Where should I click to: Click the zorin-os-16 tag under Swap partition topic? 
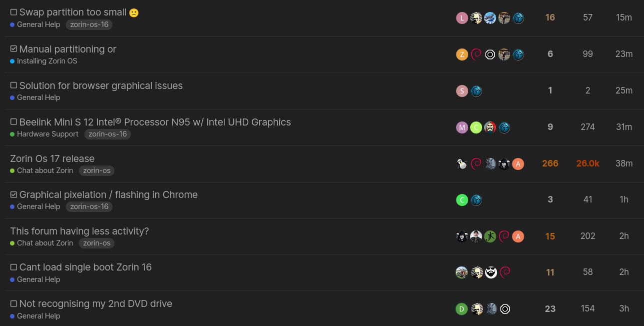(x=89, y=24)
